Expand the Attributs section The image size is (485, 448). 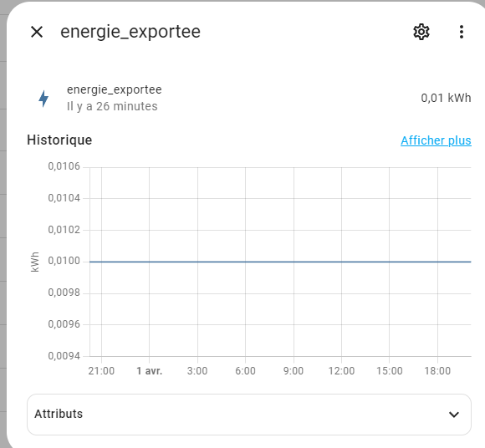point(249,415)
